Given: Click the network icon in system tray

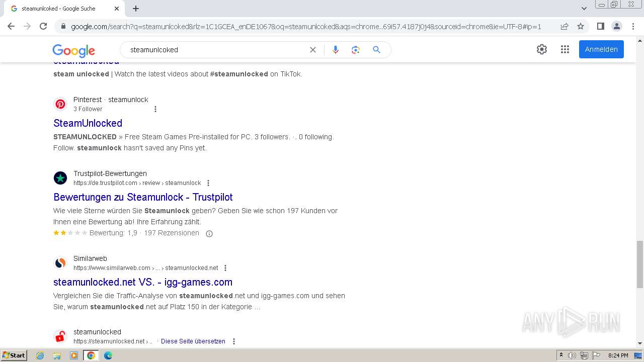Looking at the screenshot, I should pyautogui.click(x=584, y=355).
